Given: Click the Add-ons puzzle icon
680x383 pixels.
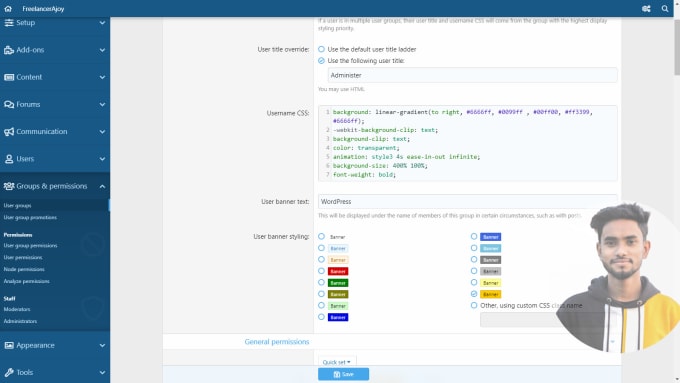Looking at the screenshot, I should [9, 50].
